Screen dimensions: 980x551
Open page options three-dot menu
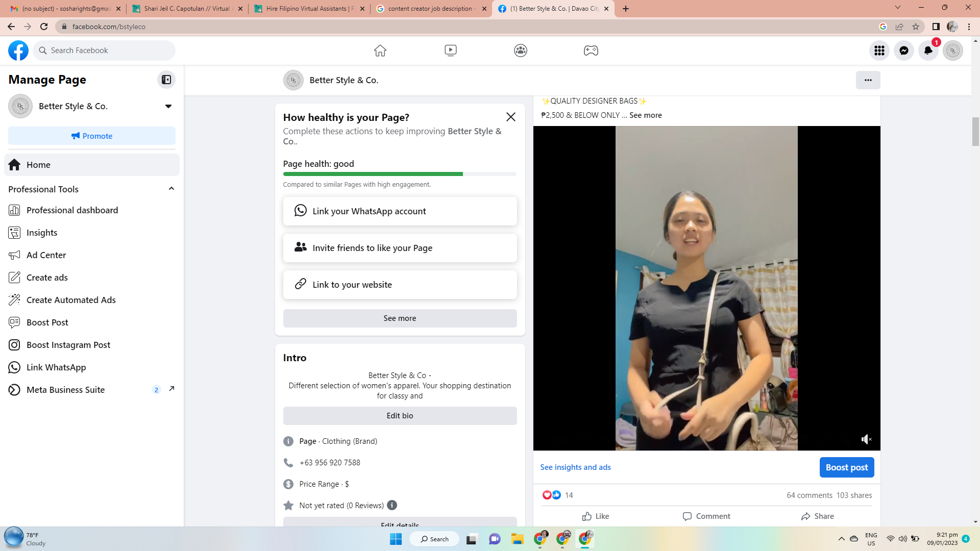coord(868,80)
